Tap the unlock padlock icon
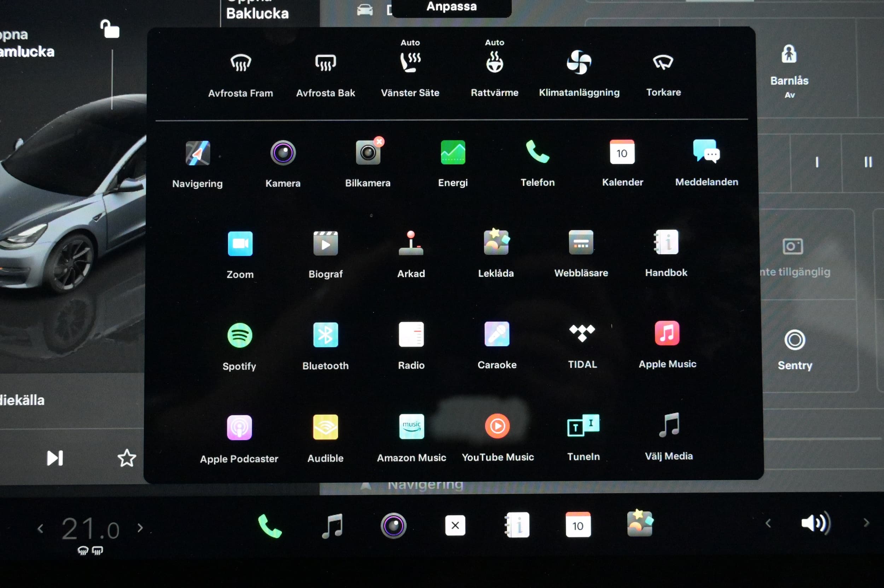Viewport: 884px width, 588px height. tap(110, 29)
